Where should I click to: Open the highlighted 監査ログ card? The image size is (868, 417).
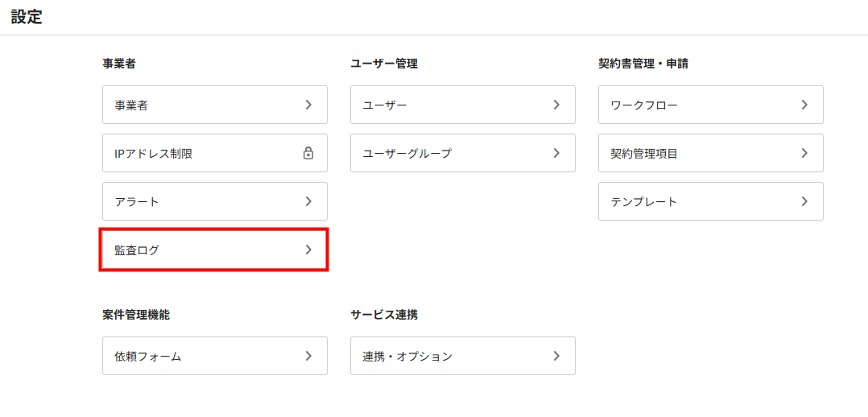tap(215, 250)
